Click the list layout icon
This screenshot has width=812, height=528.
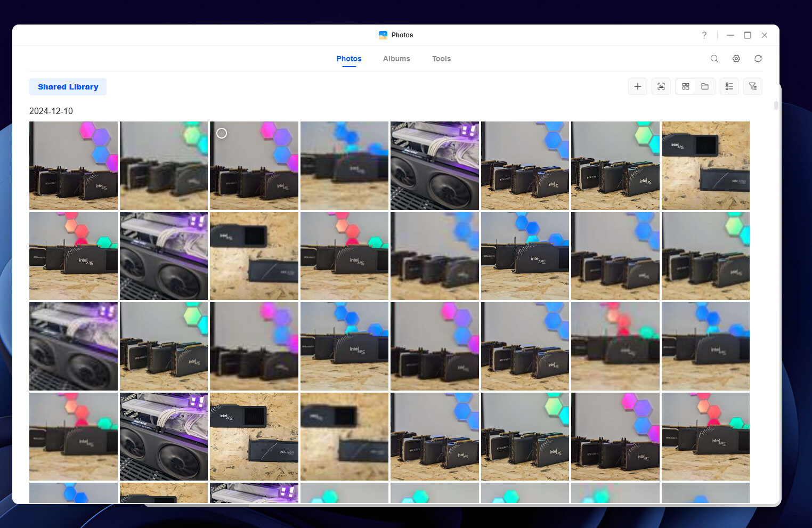tap(729, 86)
